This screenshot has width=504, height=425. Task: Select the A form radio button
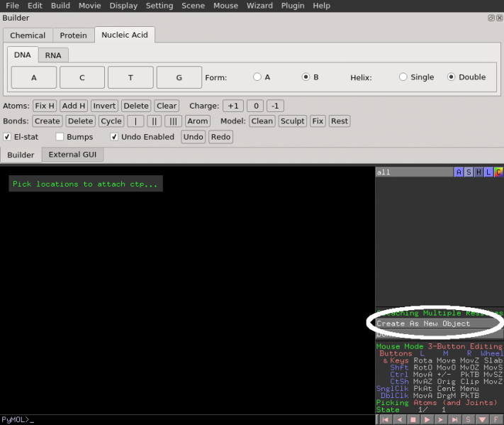click(x=257, y=77)
